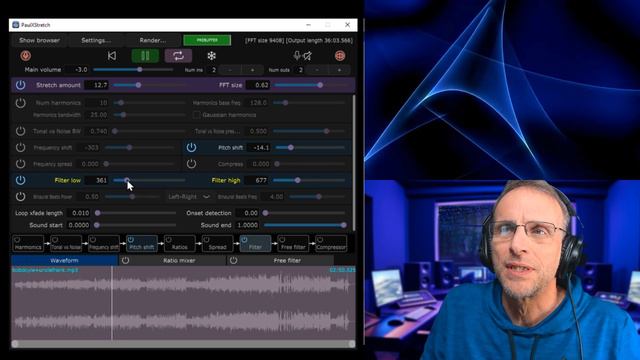This screenshot has height=360, width=640.
Task: Pause playback with the green pause button
Action: pyautogui.click(x=145, y=56)
